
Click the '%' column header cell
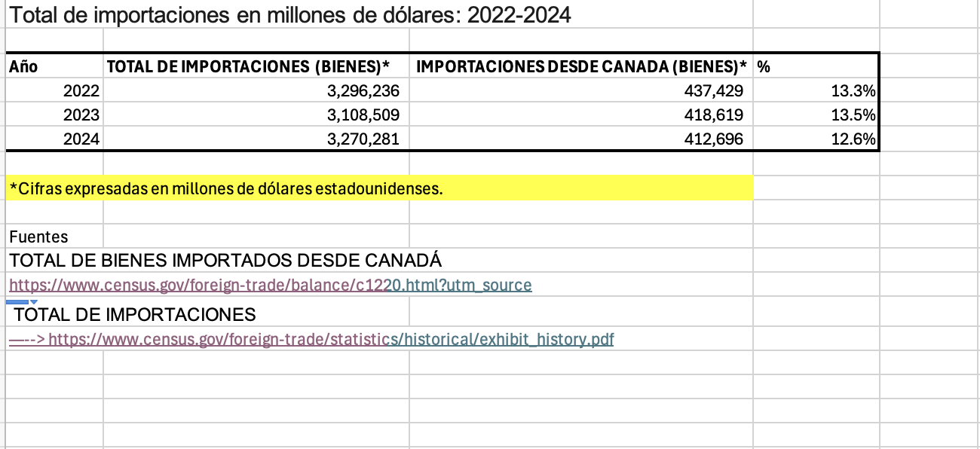coord(816,66)
